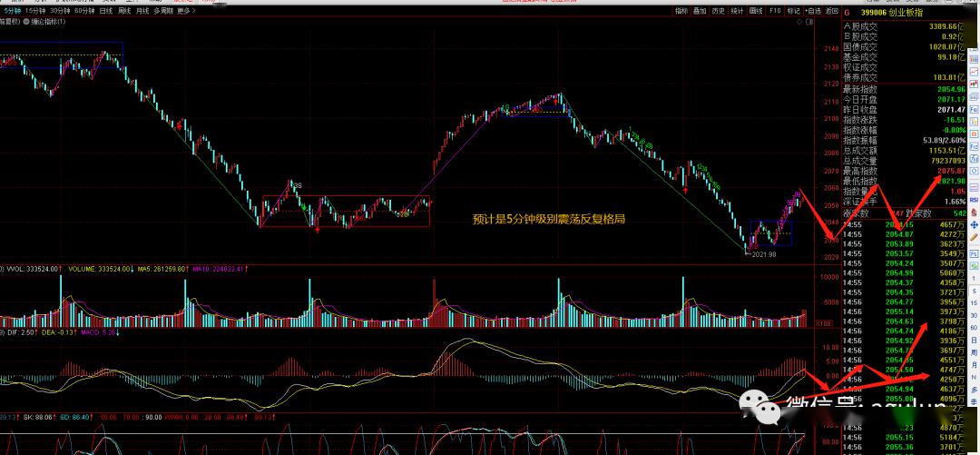
Task: Switch to the 15分钟 period tab
Action: 35,11
